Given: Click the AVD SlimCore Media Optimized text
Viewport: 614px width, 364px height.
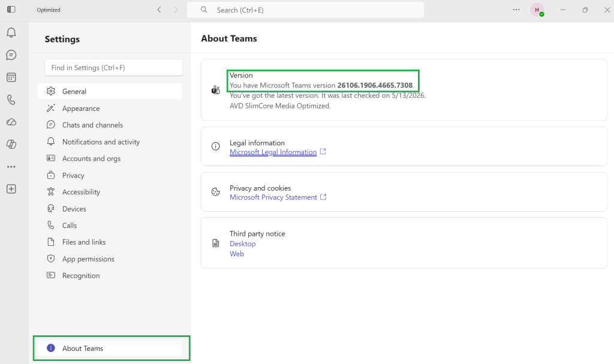Looking at the screenshot, I should pos(280,106).
